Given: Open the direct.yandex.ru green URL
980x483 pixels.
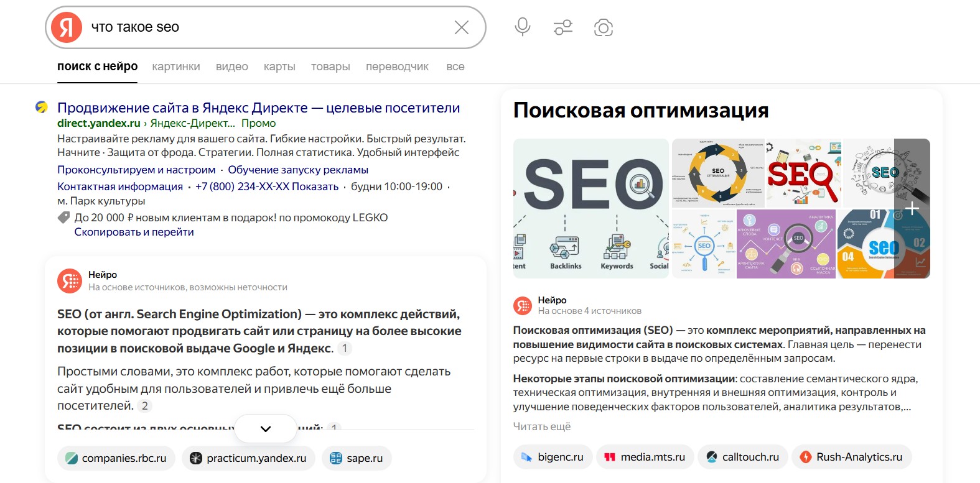Looking at the screenshot, I should coord(99,123).
